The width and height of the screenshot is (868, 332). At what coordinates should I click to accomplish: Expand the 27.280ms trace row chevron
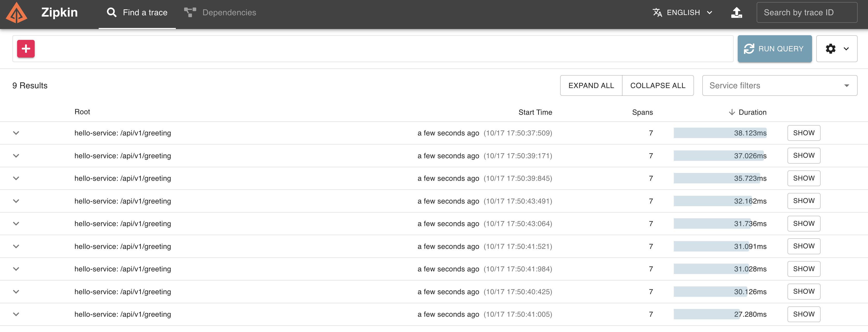(16, 314)
